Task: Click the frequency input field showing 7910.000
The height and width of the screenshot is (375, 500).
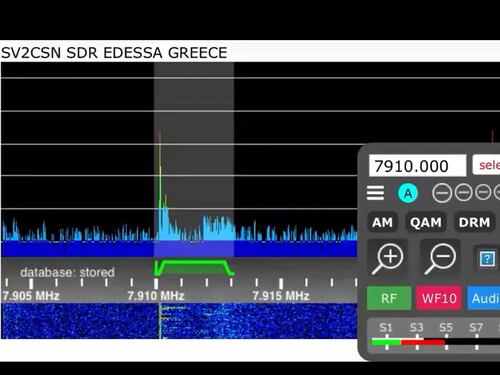Action: (x=417, y=166)
